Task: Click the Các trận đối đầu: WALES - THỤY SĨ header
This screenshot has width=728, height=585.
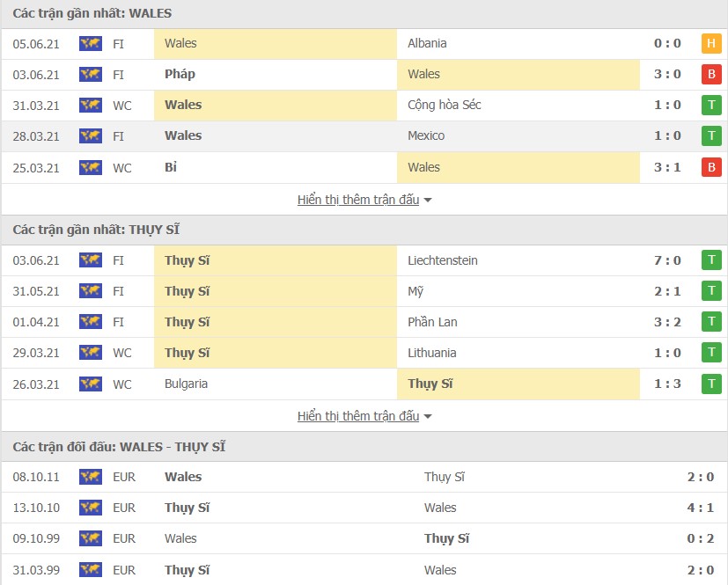Action: (x=119, y=447)
